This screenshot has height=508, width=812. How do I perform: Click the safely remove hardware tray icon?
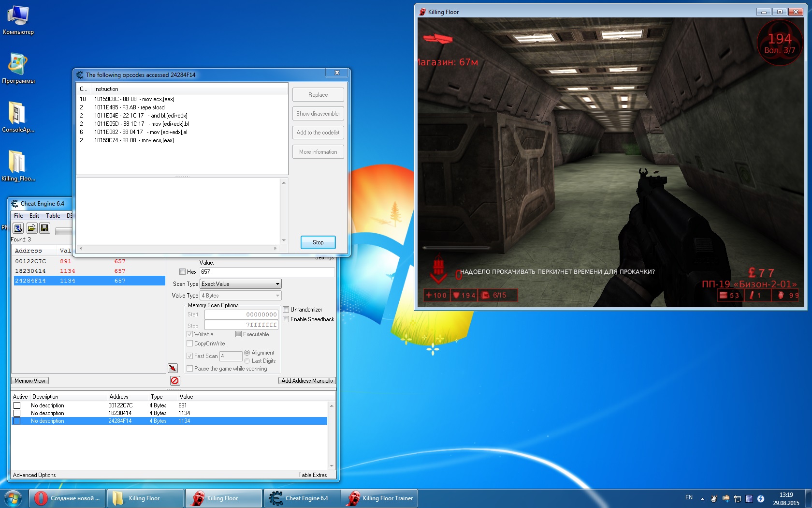(x=726, y=498)
